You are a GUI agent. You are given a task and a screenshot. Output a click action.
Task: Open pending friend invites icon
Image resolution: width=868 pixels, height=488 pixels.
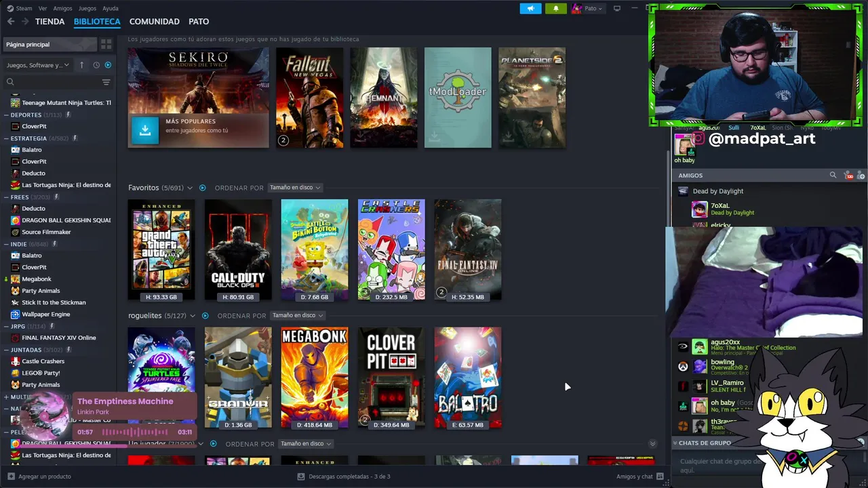(x=848, y=176)
